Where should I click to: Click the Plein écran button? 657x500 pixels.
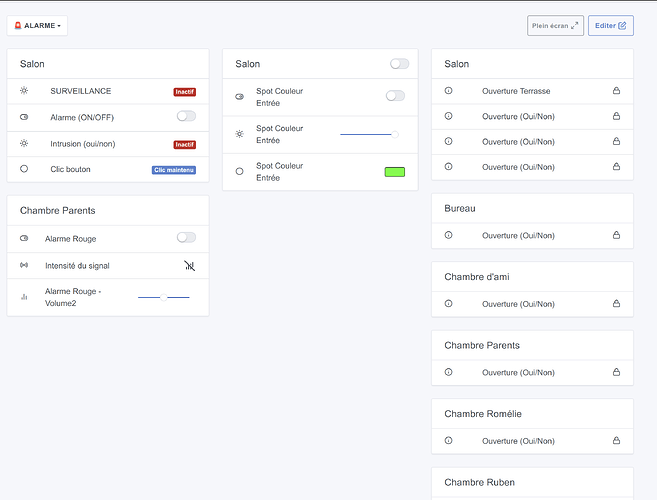coord(555,26)
